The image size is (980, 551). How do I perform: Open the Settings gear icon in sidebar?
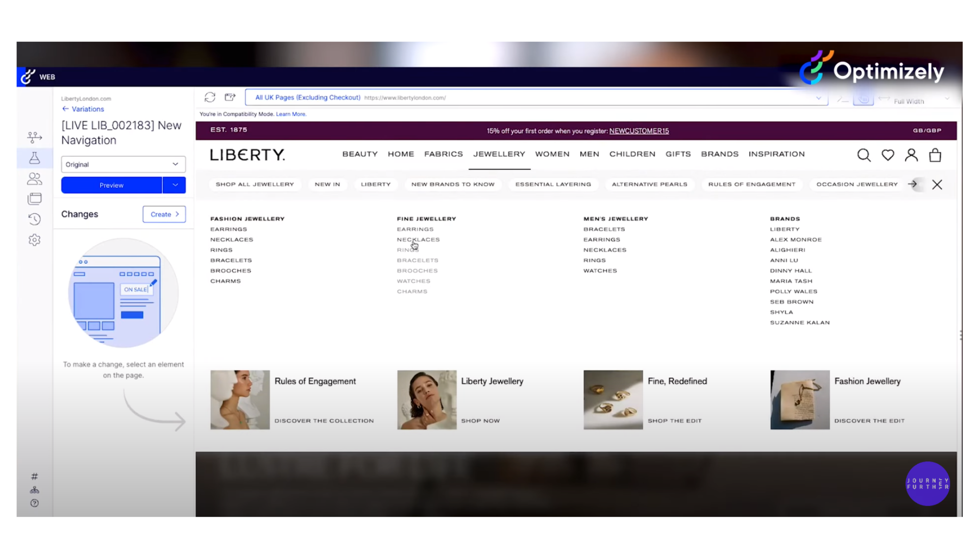tap(34, 240)
